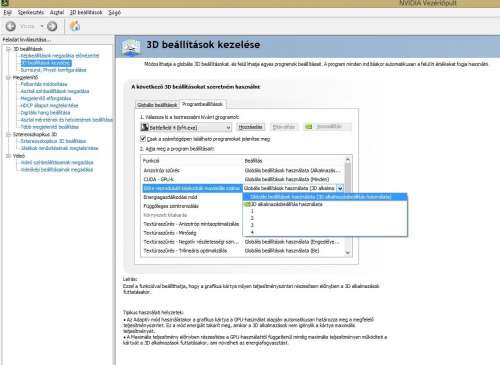The width and height of the screenshot is (500, 365).
Task: Click the NVIDIA logo on the restore button
Action: click(309, 126)
